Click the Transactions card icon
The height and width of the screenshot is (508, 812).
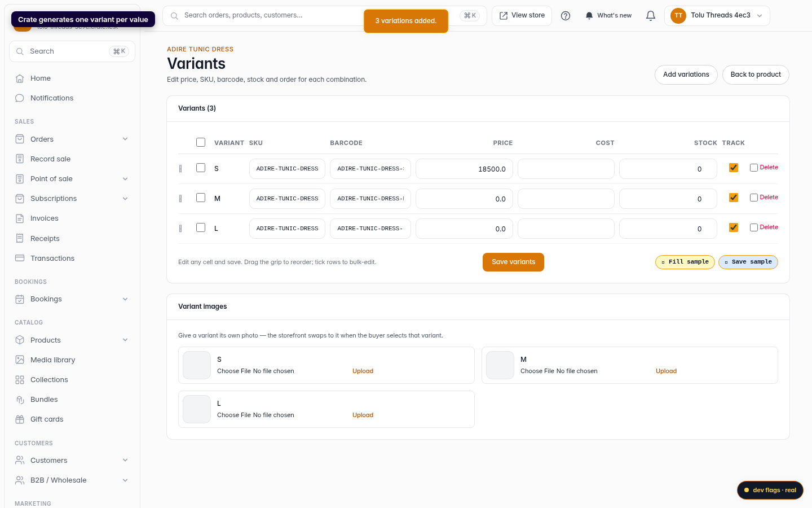tap(20, 259)
